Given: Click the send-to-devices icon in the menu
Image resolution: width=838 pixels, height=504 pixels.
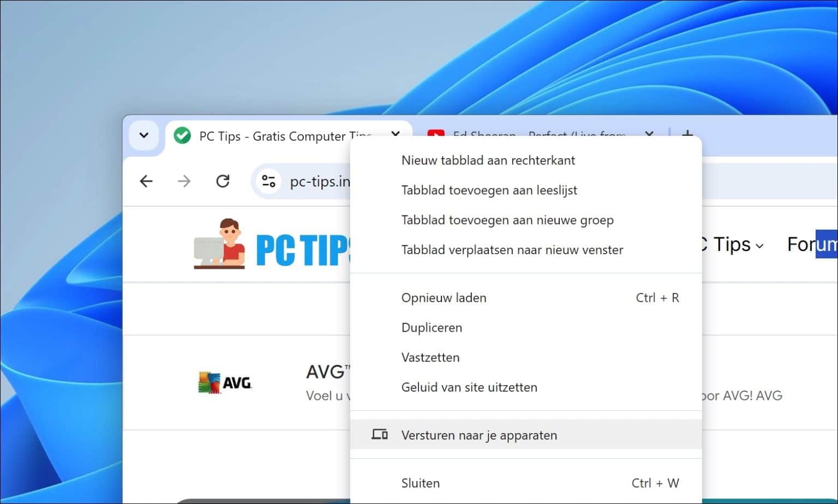Looking at the screenshot, I should click(379, 434).
